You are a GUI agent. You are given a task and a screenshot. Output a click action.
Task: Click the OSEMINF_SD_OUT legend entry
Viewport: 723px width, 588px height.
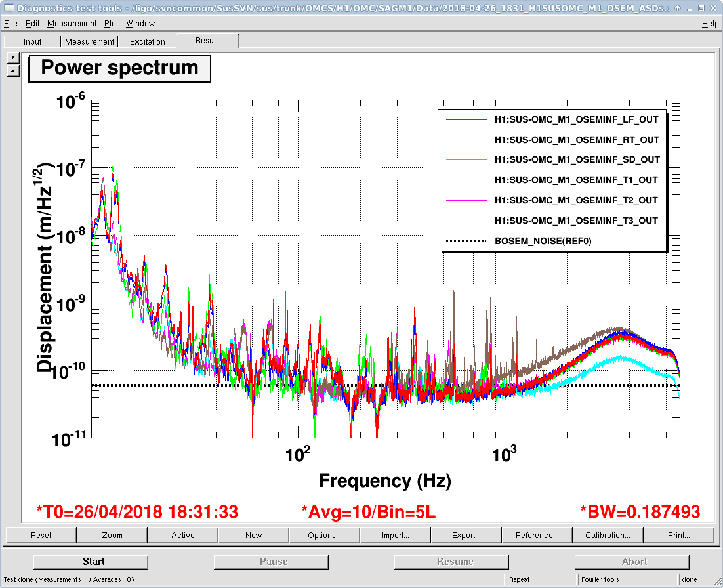point(577,159)
